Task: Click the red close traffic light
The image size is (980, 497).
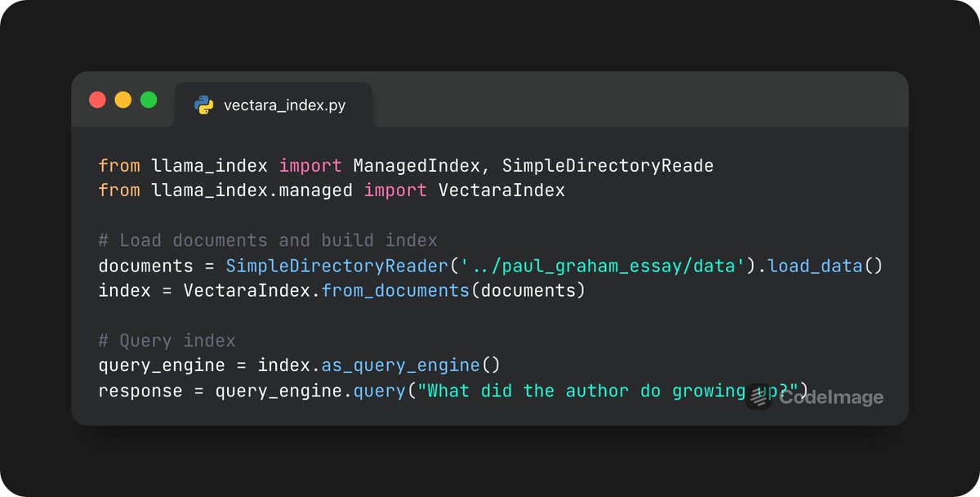Action: (x=97, y=100)
